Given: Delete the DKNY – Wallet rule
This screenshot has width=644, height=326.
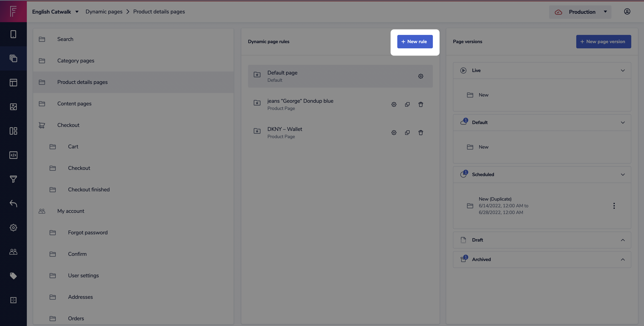Looking at the screenshot, I should (421, 133).
